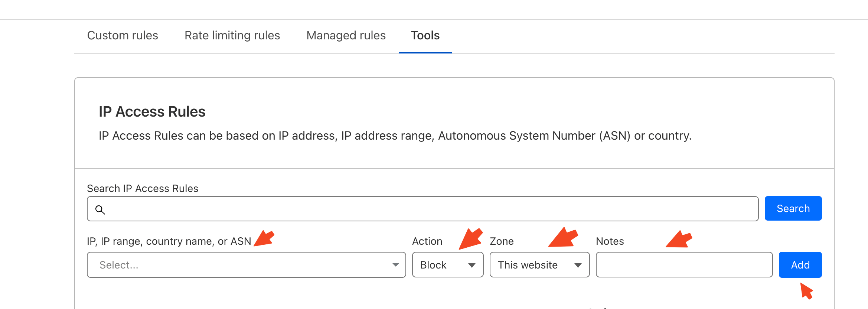Click the blue Search button

click(793, 208)
